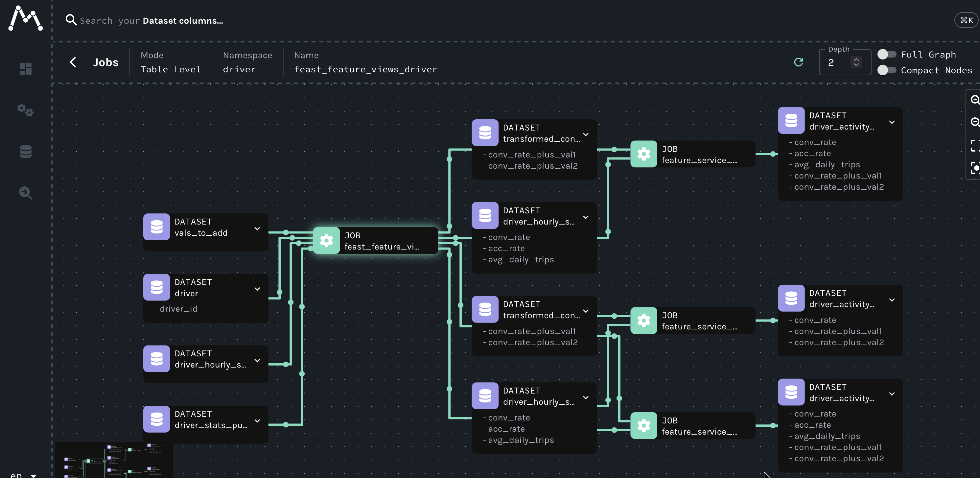Open the search with keyboard shortcut button
Viewport: 980px width, 478px height.
(x=966, y=20)
